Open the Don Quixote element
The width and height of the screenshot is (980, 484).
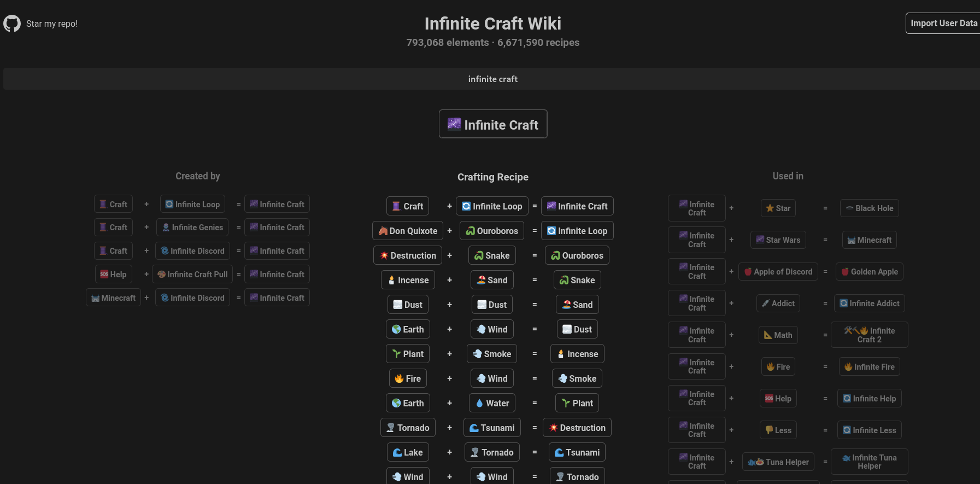coord(408,231)
